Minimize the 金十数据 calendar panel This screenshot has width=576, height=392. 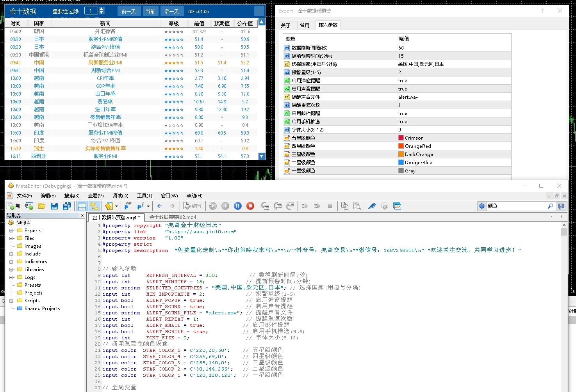259,11
